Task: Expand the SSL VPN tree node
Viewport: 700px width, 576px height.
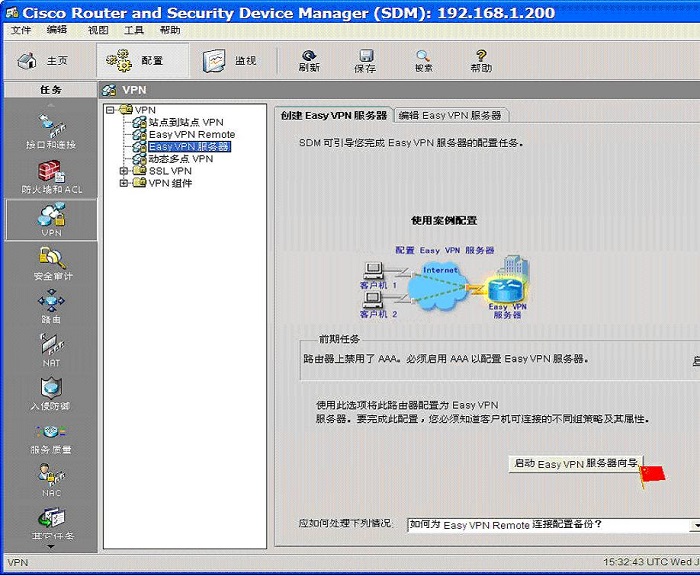Action: [x=124, y=171]
